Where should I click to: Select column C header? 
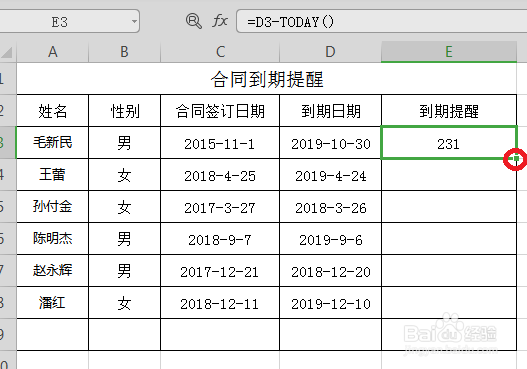pyautogui.click(x=220, y=52)
